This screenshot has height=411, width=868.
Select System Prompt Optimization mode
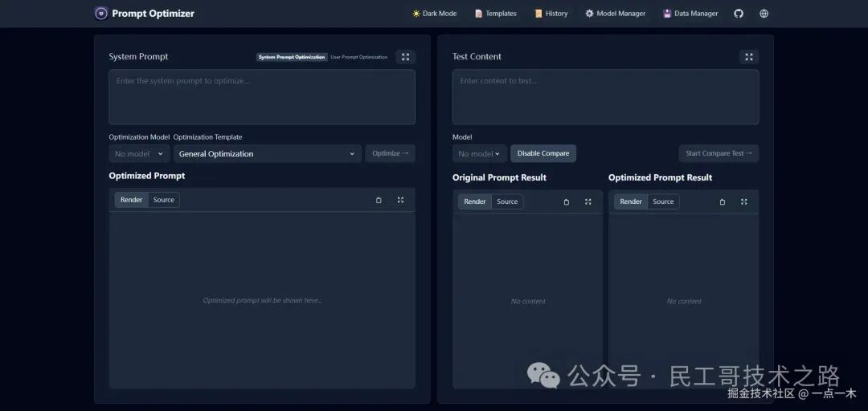(292, 57)
